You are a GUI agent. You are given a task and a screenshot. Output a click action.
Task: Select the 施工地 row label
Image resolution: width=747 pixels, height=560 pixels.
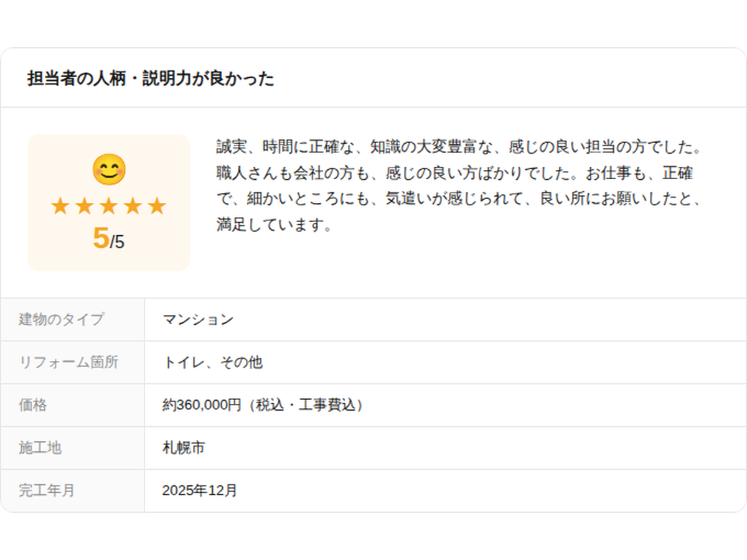pos(40,447)
